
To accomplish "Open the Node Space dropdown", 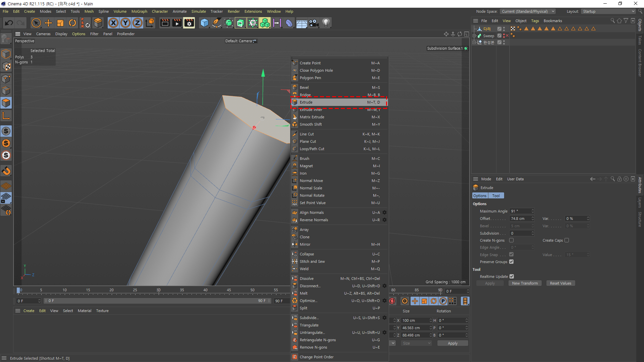I will click(528, 11).
